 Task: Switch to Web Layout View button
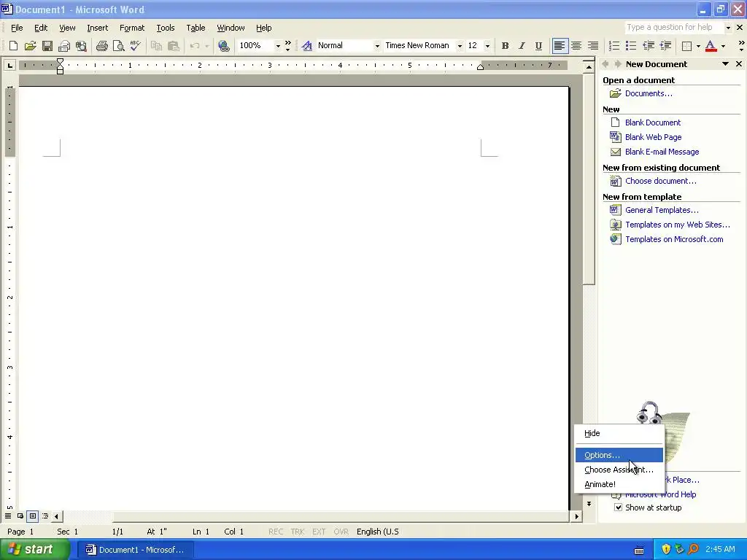point(20,516)
